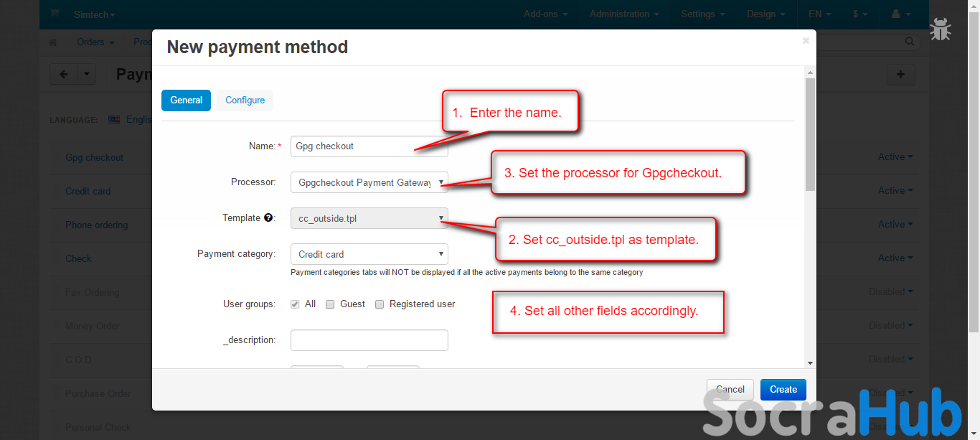Toggle the All user group checkbox
The height and width of the screenshot is (440, 980).
click(295, 304)
